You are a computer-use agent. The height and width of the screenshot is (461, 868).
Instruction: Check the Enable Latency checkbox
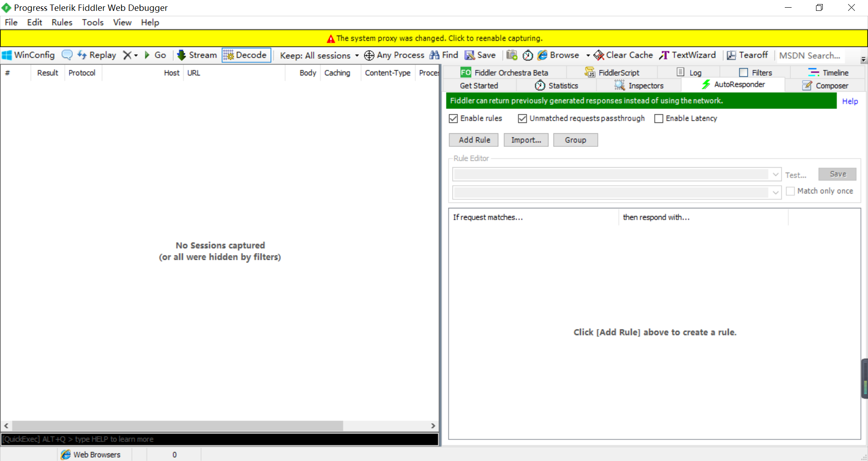pyautogui.click(x=659, y=118)
